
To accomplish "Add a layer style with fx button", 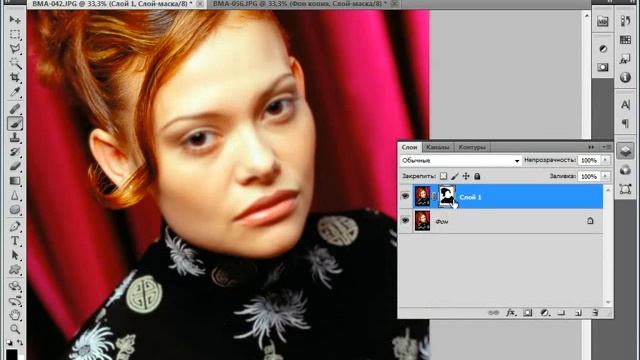I will point(511,313).
